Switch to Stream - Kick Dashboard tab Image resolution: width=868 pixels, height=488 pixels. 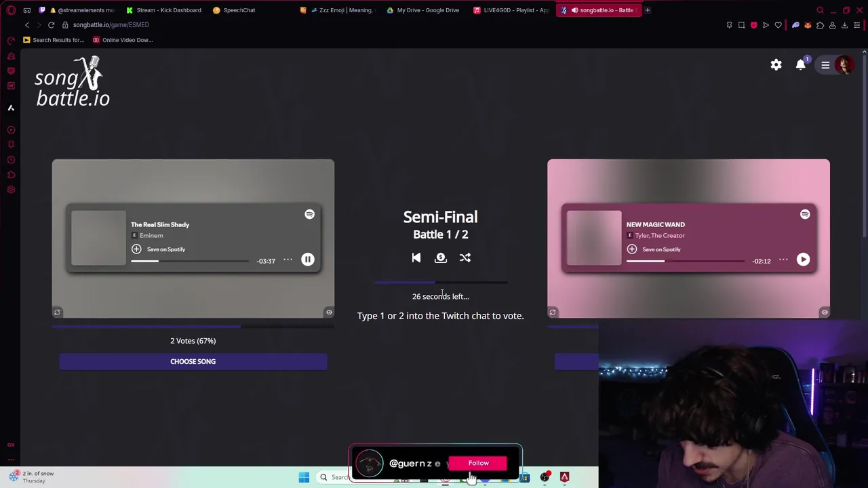163,10
